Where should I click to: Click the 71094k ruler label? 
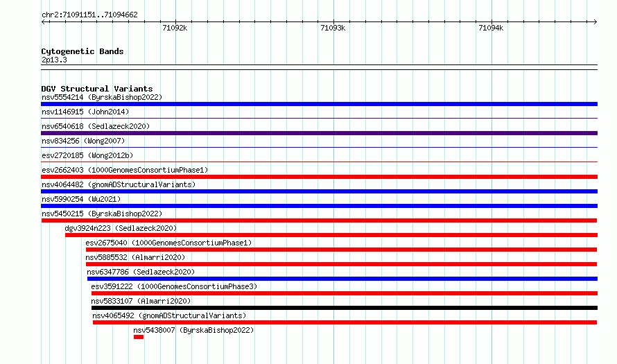491,28
